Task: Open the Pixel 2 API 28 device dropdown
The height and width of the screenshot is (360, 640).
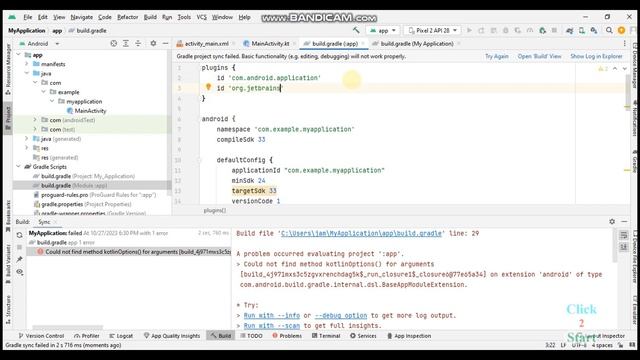Action: click(433, 30)
